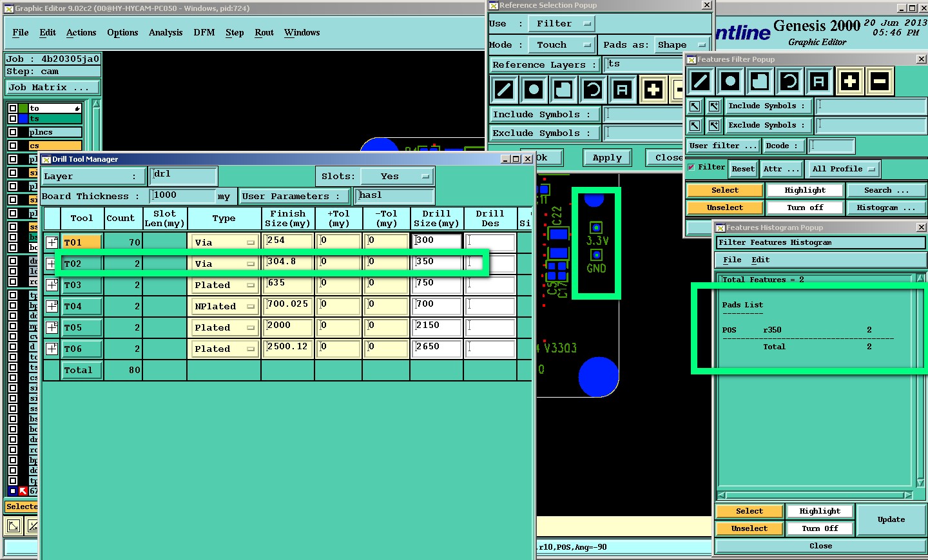Click the plus icon beside tool T04
The width and height of the screenshot is (928, 560).
52,306
